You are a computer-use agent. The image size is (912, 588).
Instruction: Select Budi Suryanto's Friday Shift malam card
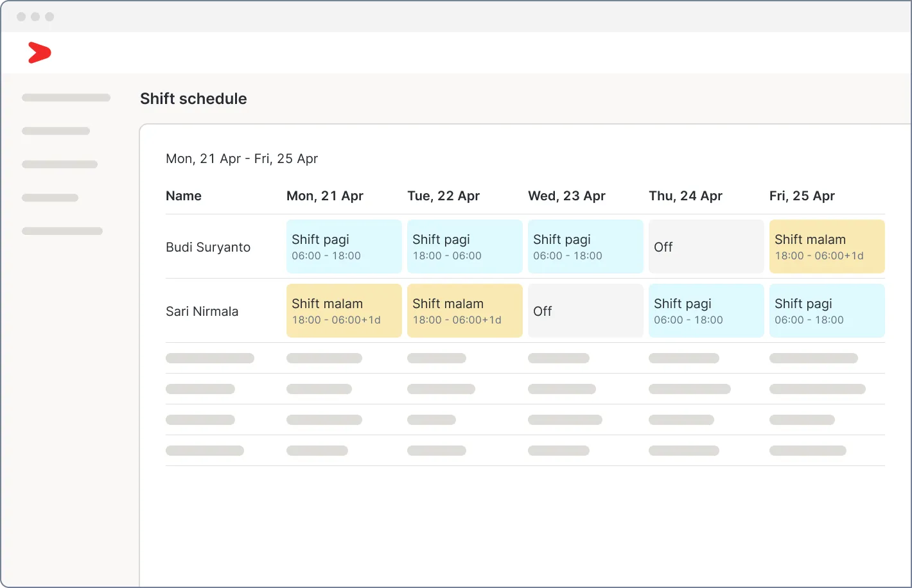[827, 246]
